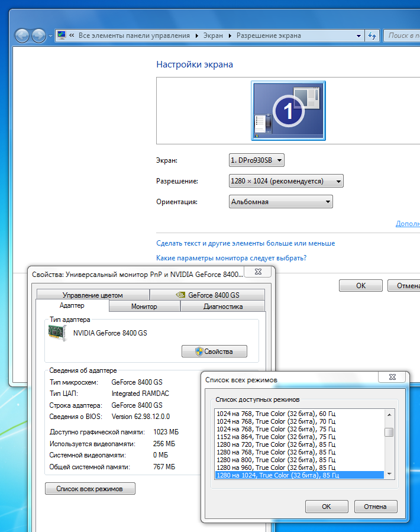Select mode '1280 на 800, 85 Гц'
The height and width of the screenshot is (532, 420).
[x=299, y=460]
